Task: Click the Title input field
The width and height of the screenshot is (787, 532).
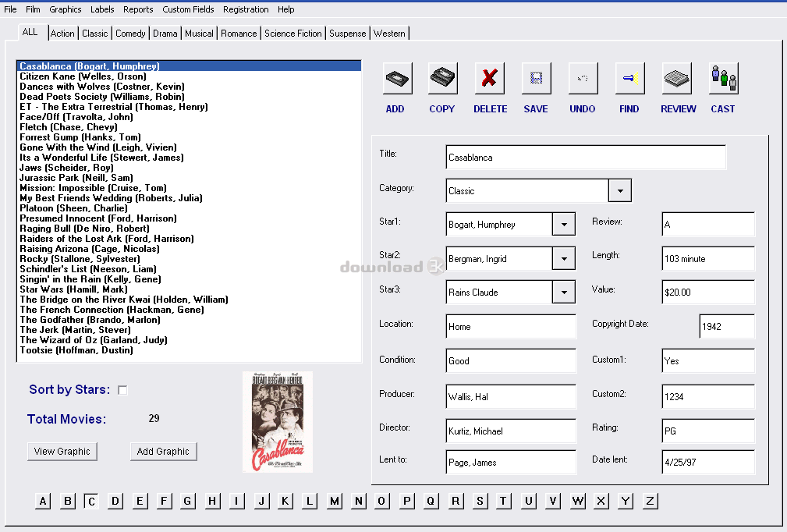Action: [586, 157]
